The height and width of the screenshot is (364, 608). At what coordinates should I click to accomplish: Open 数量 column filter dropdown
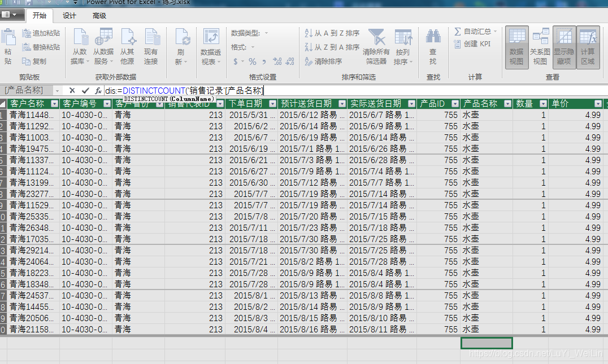pos(543,104)
